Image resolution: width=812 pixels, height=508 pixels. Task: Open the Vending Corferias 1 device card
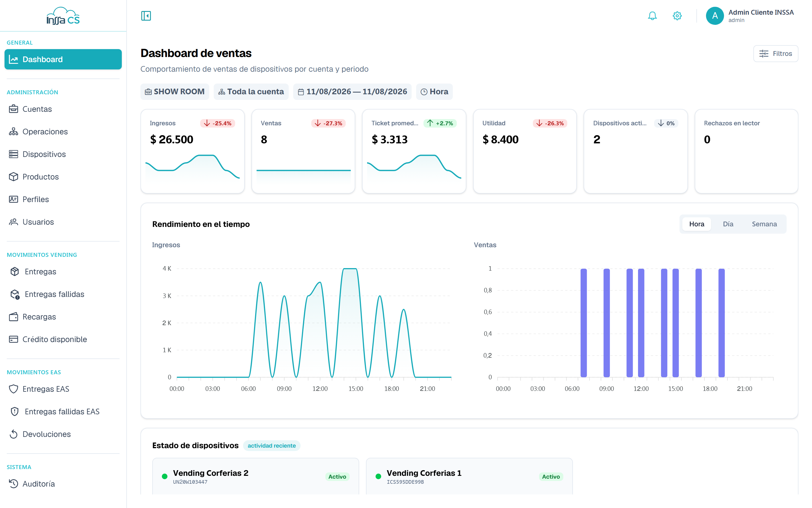pyautogui.click(x=469, y=476)
